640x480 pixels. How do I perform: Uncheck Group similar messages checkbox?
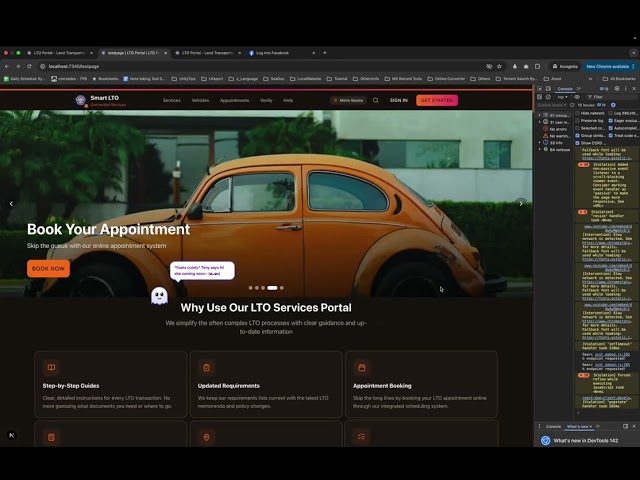pos(578,136)
